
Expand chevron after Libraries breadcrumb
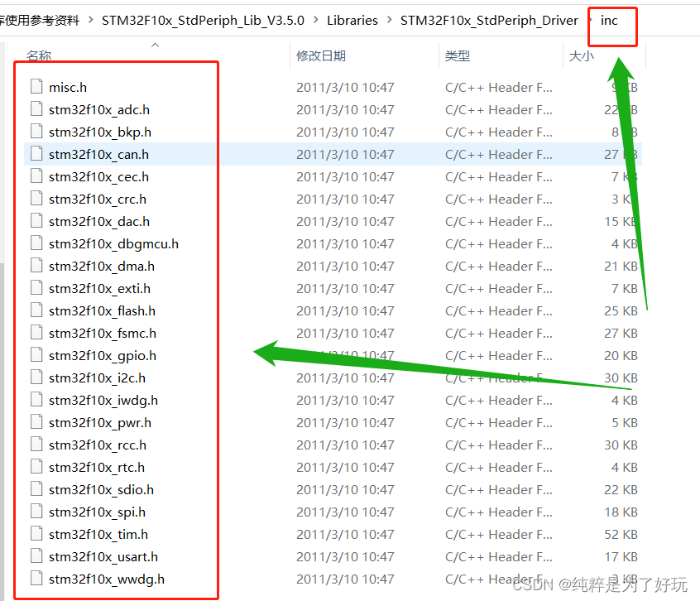[389, 20]
